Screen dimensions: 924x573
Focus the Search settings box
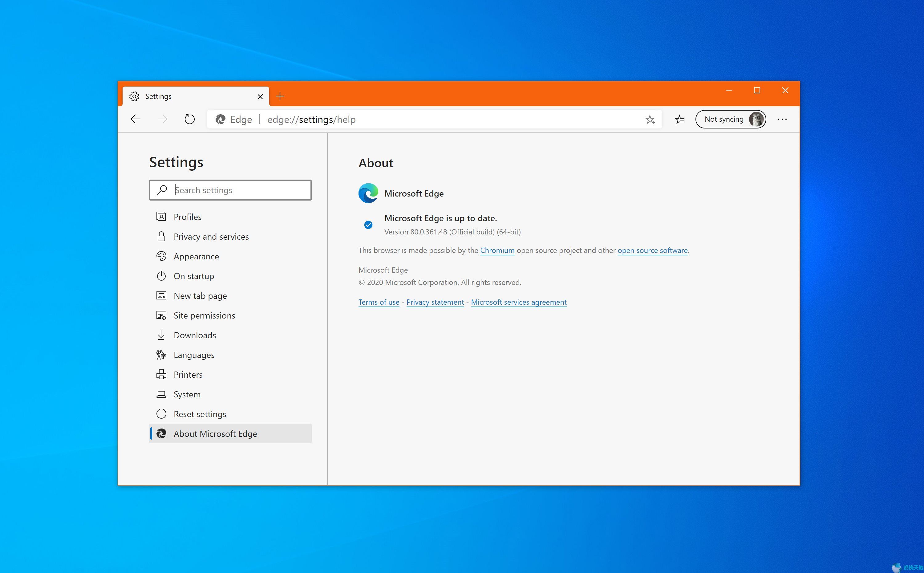point(230,190)
